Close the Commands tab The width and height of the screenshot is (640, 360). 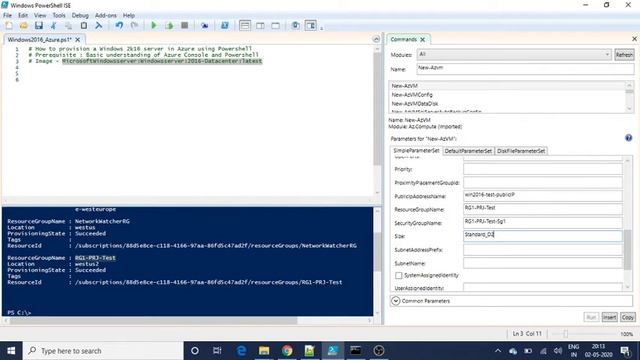[x=422, y=40]
